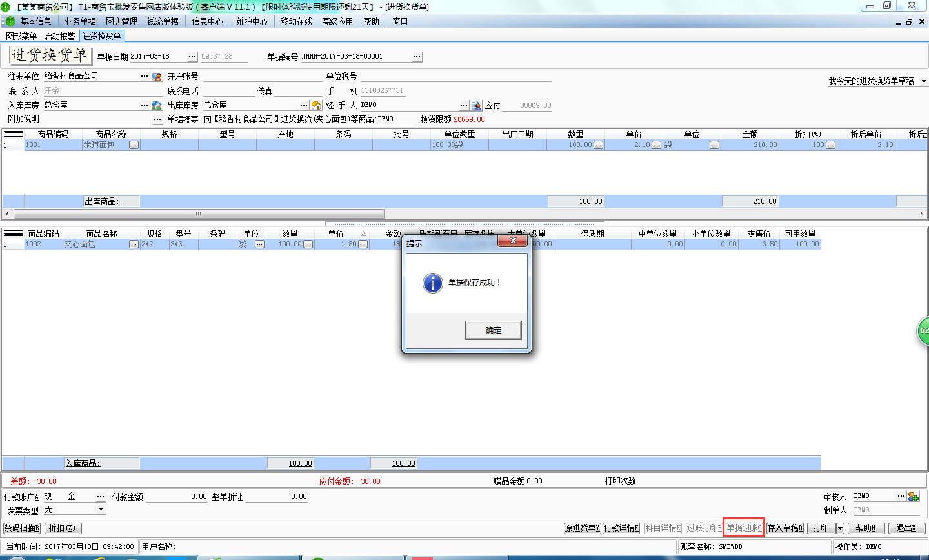Image resolution: width=929 pixels, height=560 pixels.
Task: Click the upper table horizontal scrollbar
Action: [x=199, y=214]
